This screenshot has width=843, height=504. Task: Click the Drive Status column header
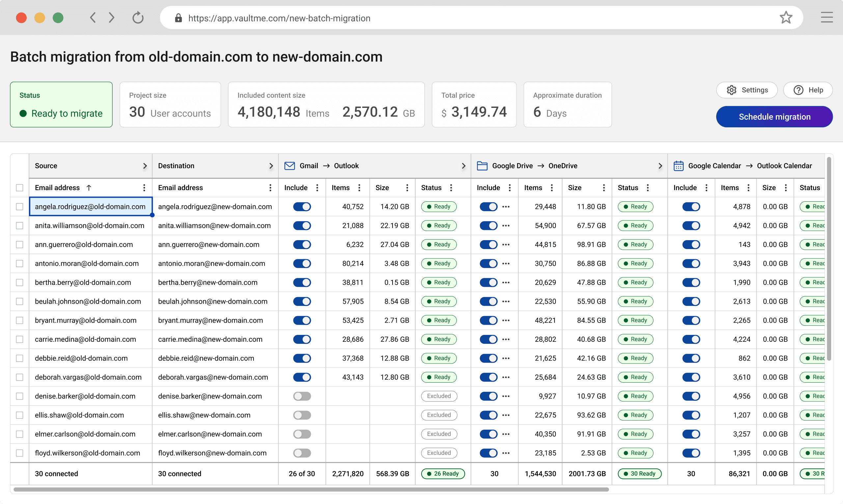[628, 188]
